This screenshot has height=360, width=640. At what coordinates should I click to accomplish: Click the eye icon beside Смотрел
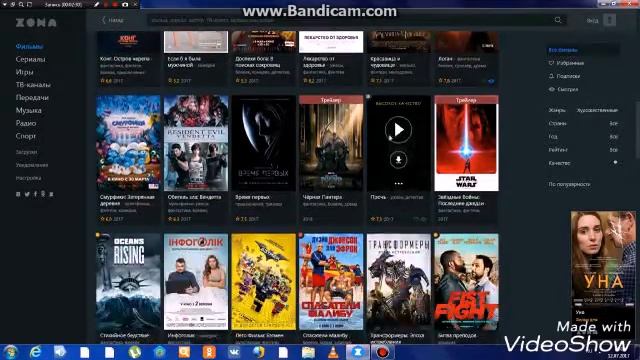(x=551, y=89)
